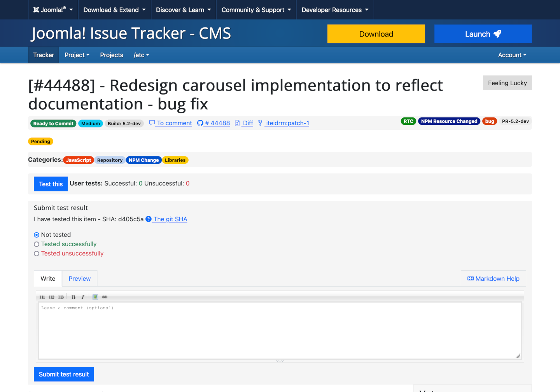Open the Community & Support menu

(256, 10)
